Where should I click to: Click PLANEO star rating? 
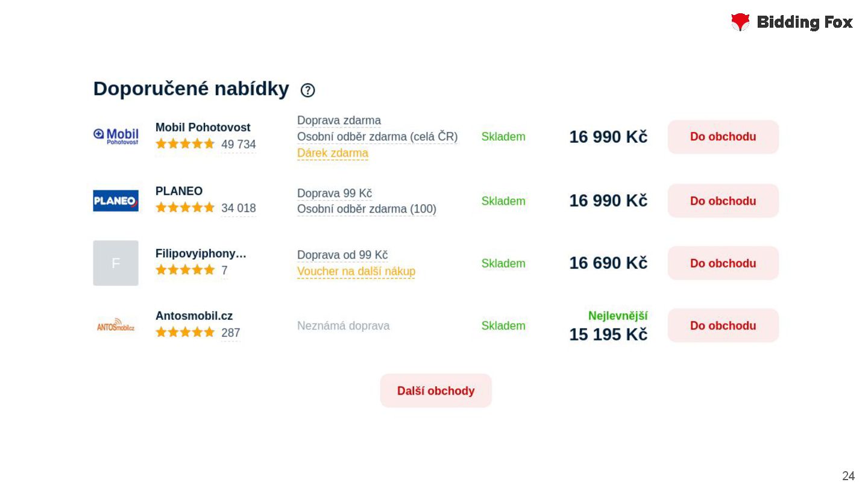pyautogui.click(x=185, y=208)
